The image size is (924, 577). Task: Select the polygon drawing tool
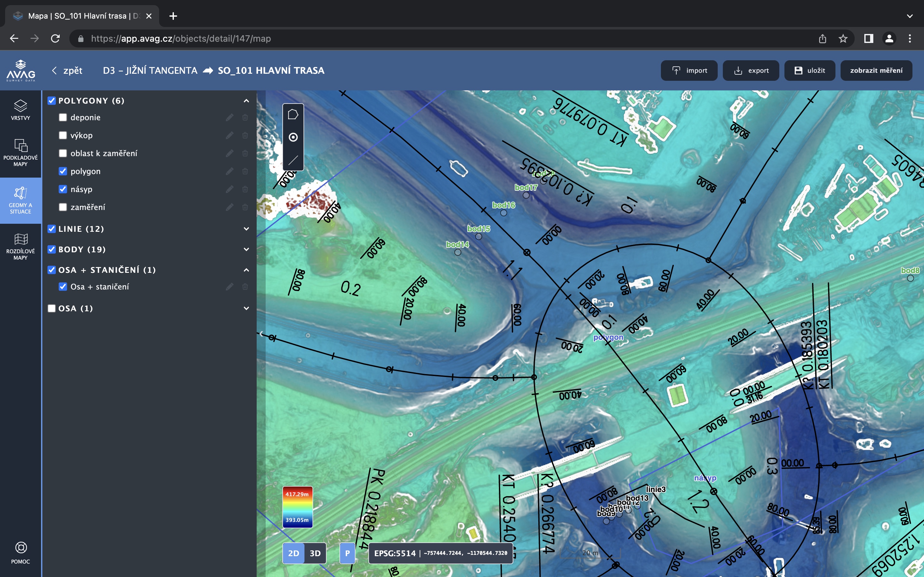pyautogui.click(x=293, y=114)
